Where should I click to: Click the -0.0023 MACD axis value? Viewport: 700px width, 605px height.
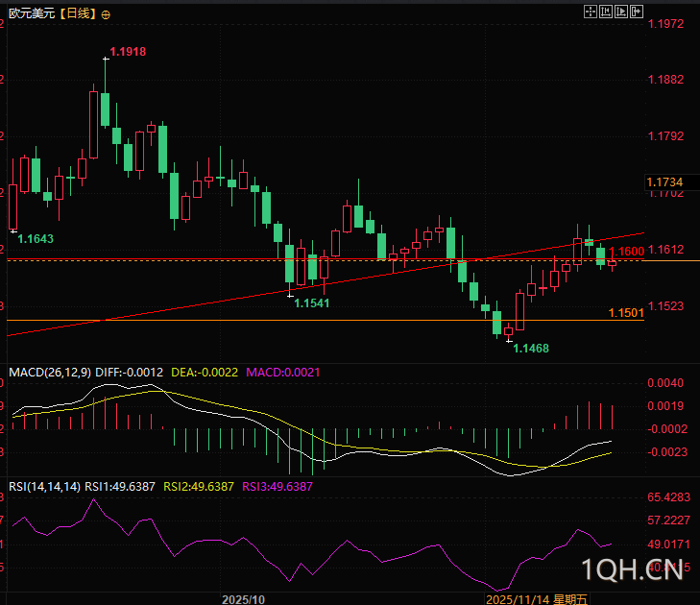click(x=665, y=452)
